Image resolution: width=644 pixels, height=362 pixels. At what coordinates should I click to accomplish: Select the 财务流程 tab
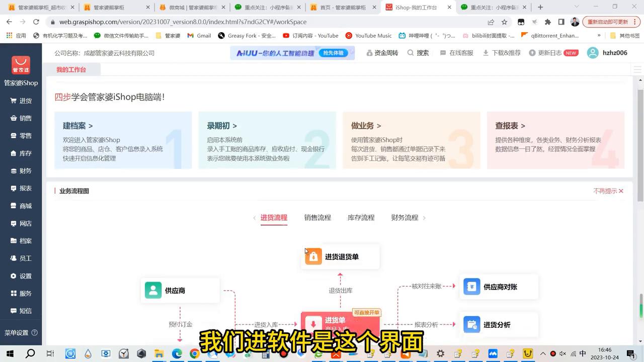point(405,218)
